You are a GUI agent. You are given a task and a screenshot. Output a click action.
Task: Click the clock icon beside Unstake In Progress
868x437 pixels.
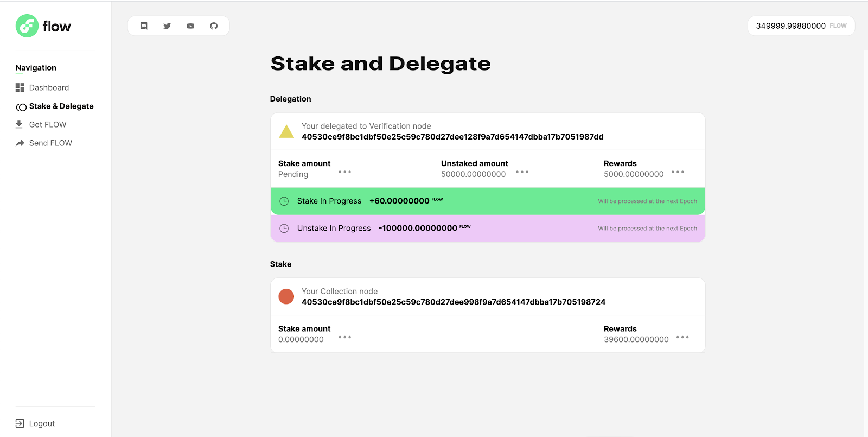[284, 229]
